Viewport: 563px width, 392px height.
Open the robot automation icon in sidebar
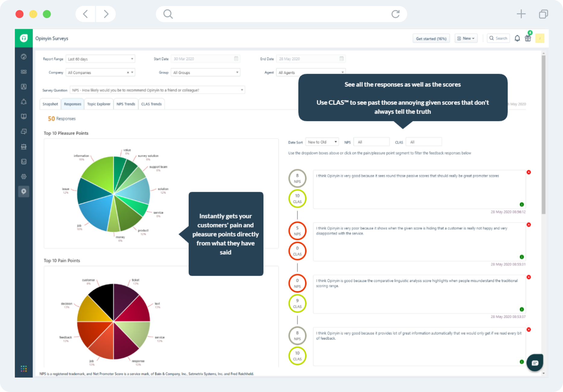(24, 147)
